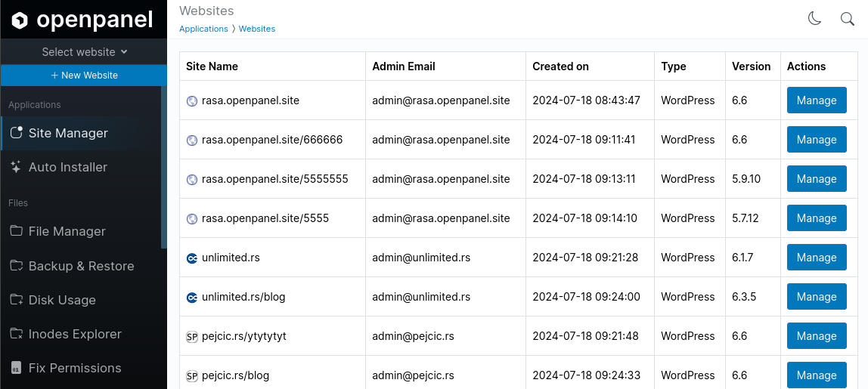868x389 pixels.
Task: Manage the unlimited.rs website
Action: 817,258
